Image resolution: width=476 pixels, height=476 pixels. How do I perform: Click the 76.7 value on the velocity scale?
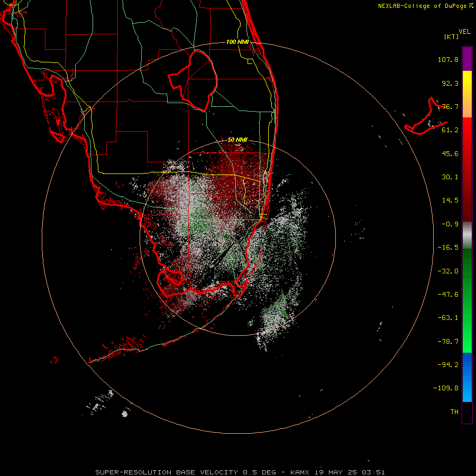click(x=450, y=106)
